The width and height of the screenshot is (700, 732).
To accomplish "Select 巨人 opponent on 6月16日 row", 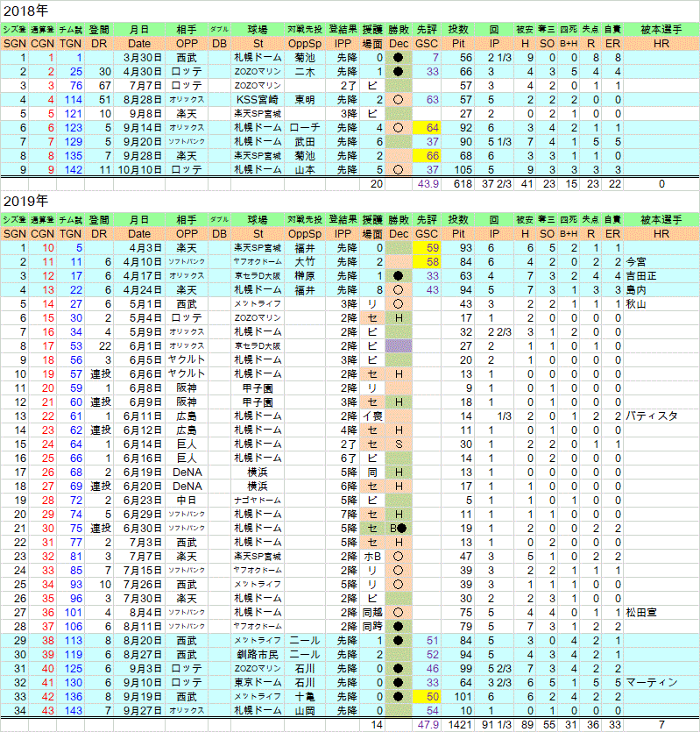I will tap(187, 458).
